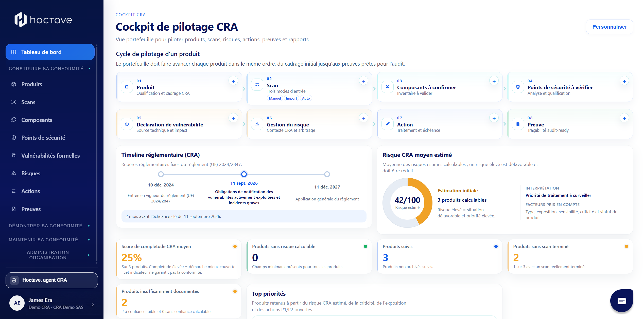Click the Produit step 01 square icon
Viewport: 644px width, 319px height.
coord(127,87)
